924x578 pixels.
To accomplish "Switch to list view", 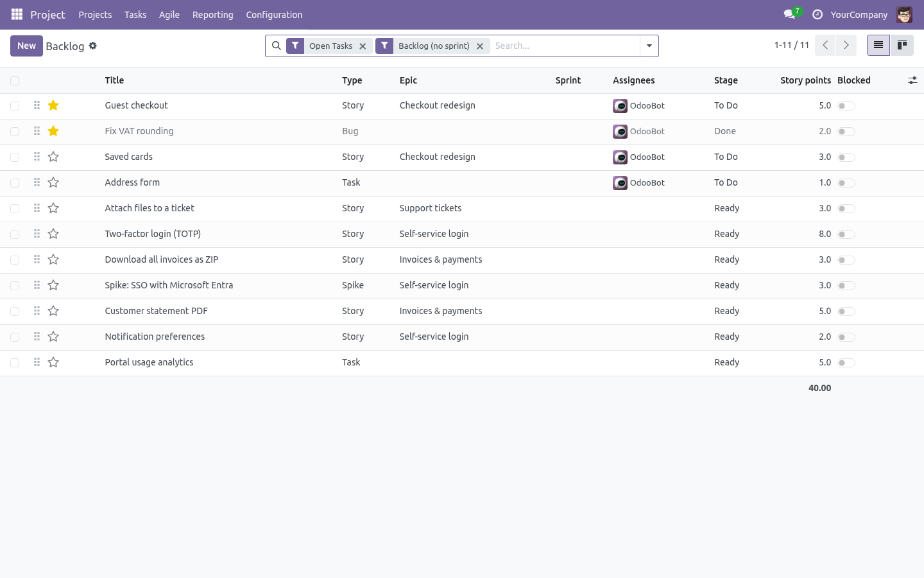I will click(x=878, y=45).
